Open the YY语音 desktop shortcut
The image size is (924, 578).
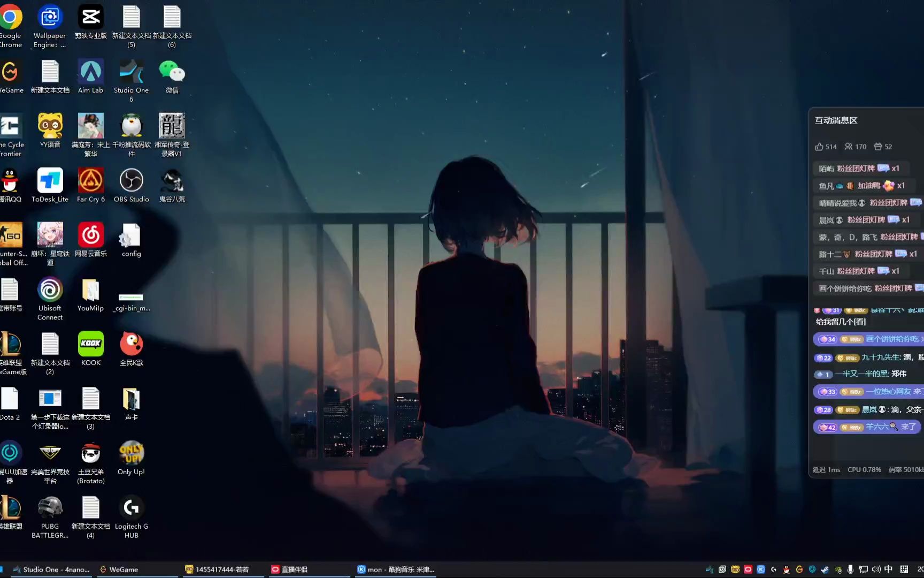(x=50, y=131)
